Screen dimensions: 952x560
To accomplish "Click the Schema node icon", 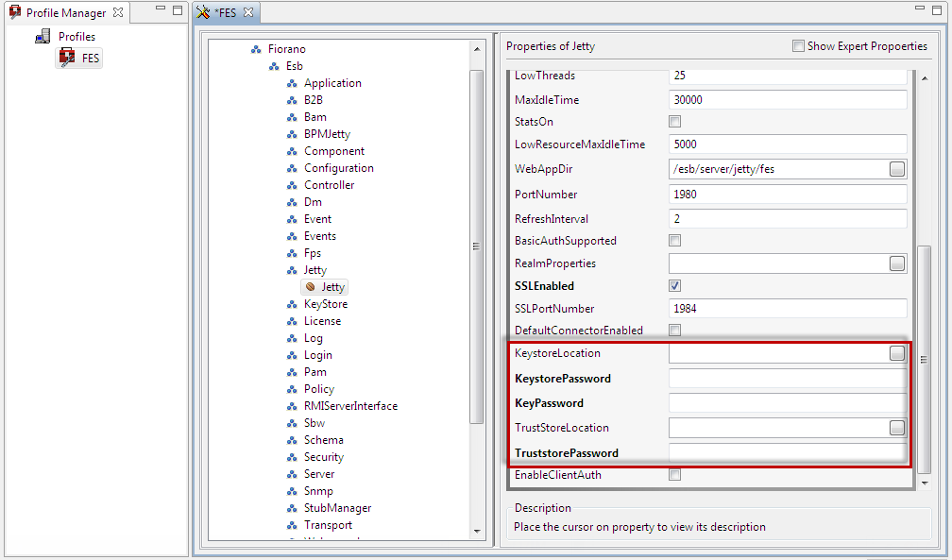I will [x=292, y=440].
